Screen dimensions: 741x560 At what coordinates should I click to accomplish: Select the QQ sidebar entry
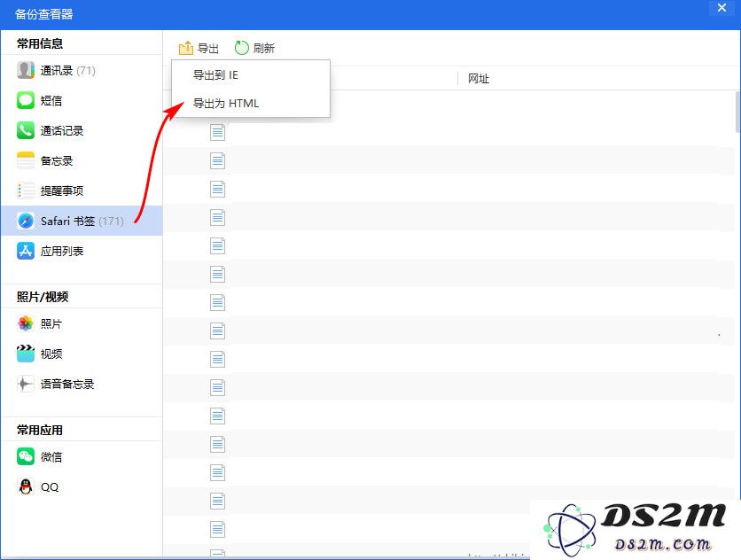(x=82, y=486)
